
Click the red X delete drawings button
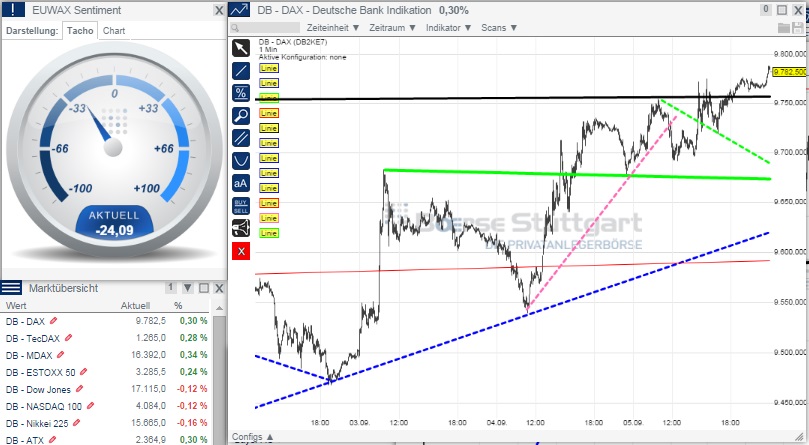(x=241, y=251)
